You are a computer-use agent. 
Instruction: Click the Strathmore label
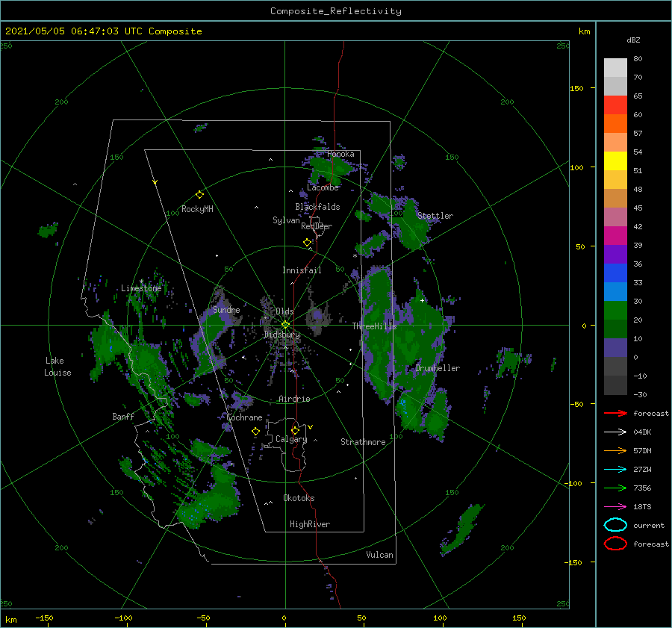tap(363, 442)
